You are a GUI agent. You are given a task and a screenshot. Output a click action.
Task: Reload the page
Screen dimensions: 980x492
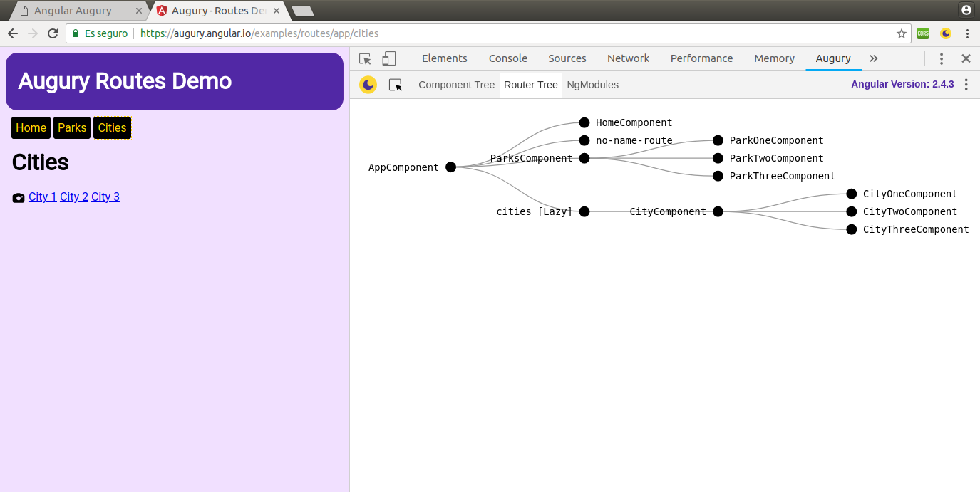click(x=53, y=33)
